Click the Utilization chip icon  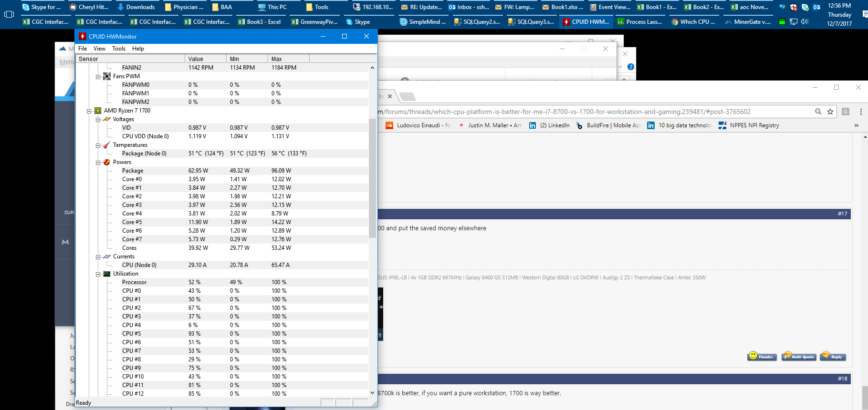coord(107,274)
